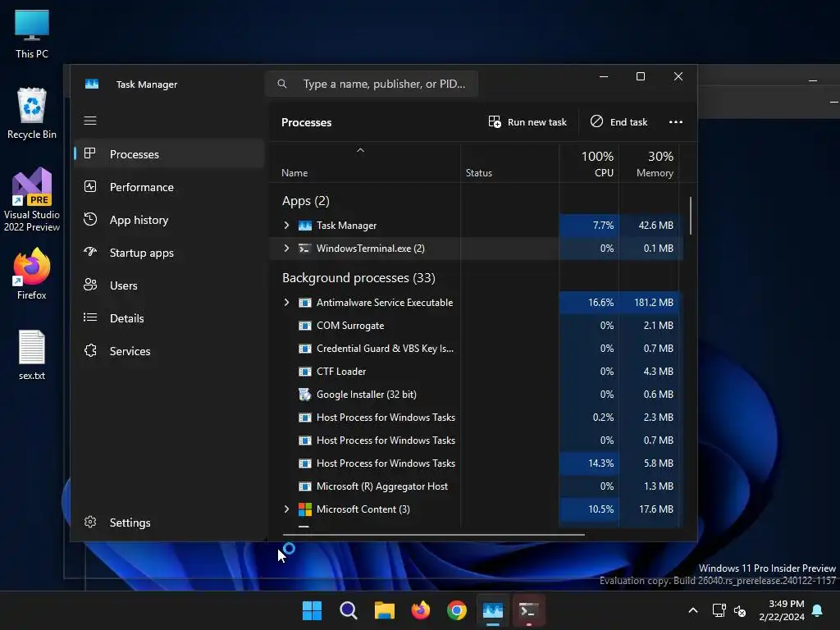Click the Google Installer process icon
Viewport: 840px width, 630px height.
305,395
